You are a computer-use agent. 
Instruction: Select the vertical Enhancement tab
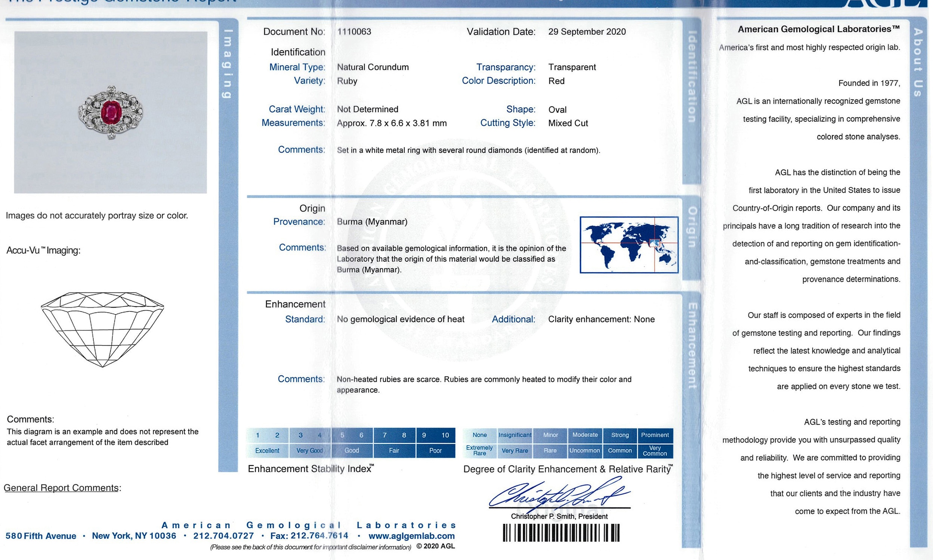(x=692, y=345)
